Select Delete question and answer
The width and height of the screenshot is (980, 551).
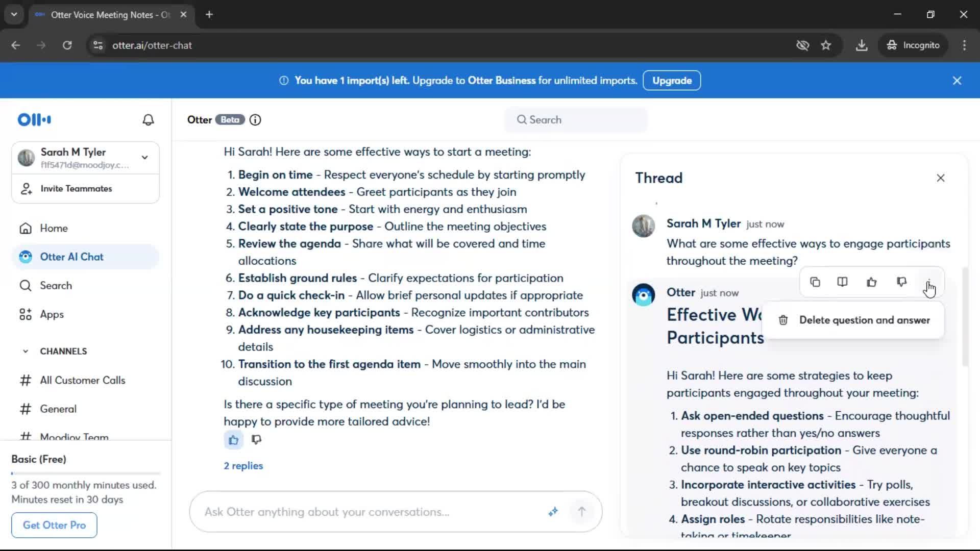coord(853,320)
